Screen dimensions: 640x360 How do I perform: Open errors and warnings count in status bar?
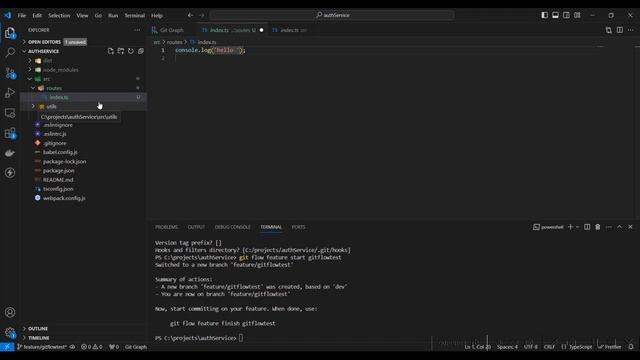(91, 347)
